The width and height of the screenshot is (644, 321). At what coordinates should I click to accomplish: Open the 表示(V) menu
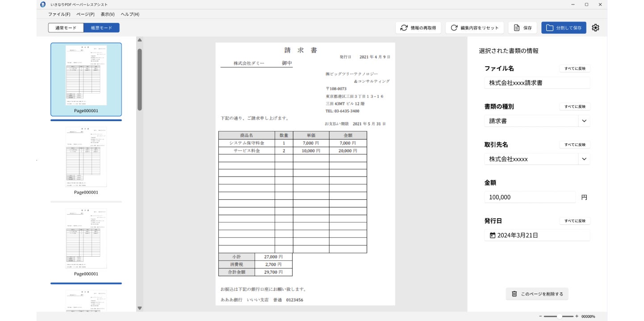click(108, 14)
